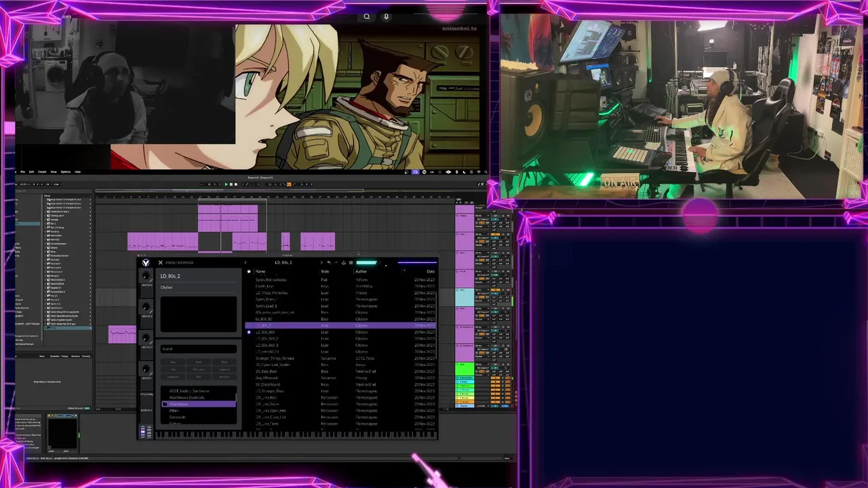Sort presets by the Date column
Viewport: 868px width, 488px height.
tap(431, 271)
